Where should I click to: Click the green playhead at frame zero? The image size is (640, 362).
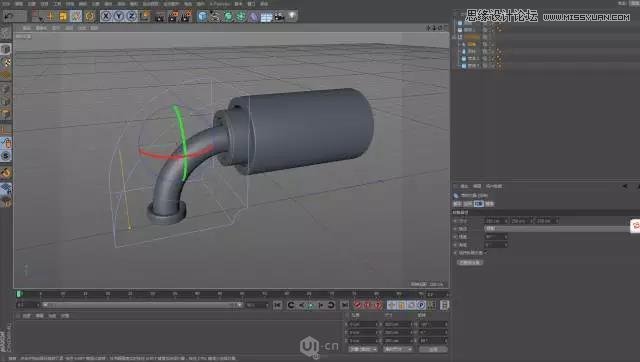click(x=19, y=294)
